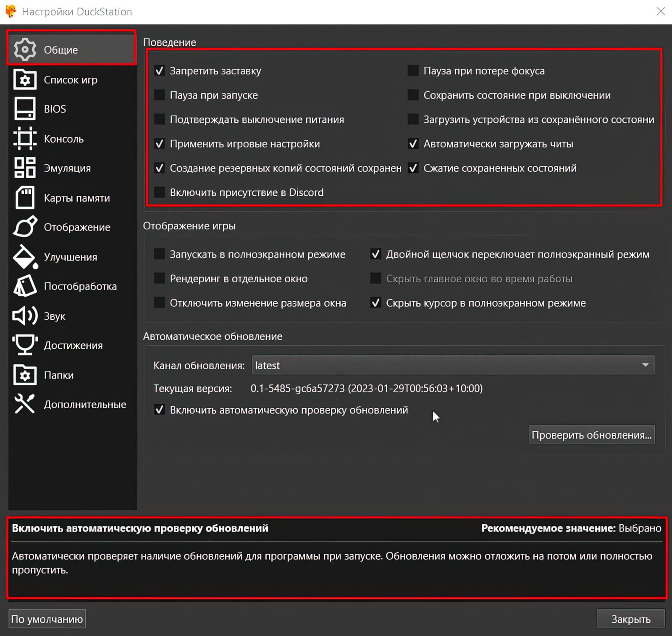Viewport: 672px width, 636px height.
Task: Enable Запускать в полноэкранном режиме
Action: (x=160, y=254)
